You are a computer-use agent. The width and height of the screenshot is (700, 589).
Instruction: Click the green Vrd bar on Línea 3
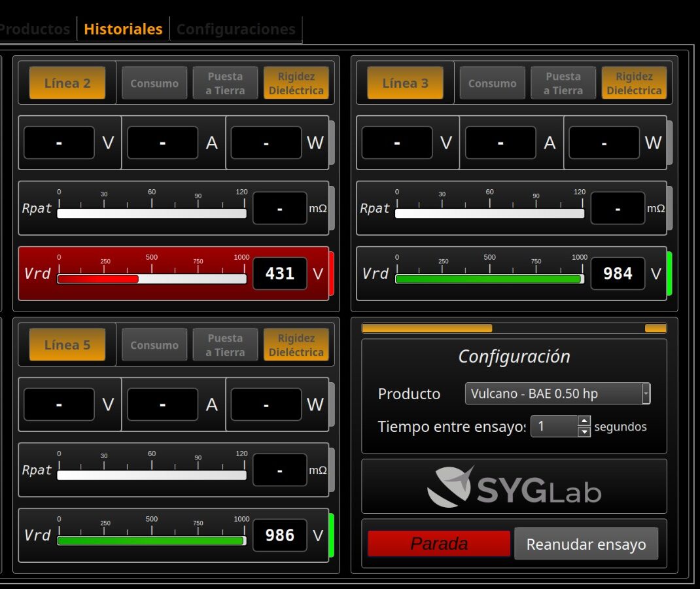tap(488, 279)
